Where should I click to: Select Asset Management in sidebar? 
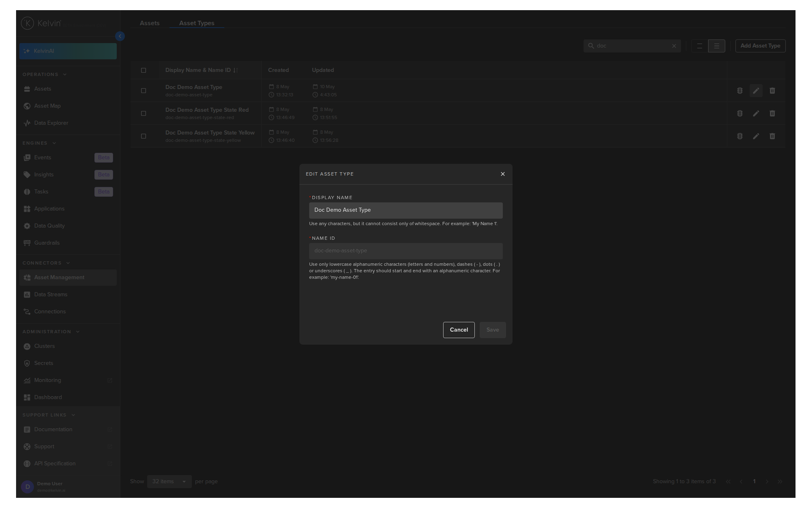pos(68,278)
